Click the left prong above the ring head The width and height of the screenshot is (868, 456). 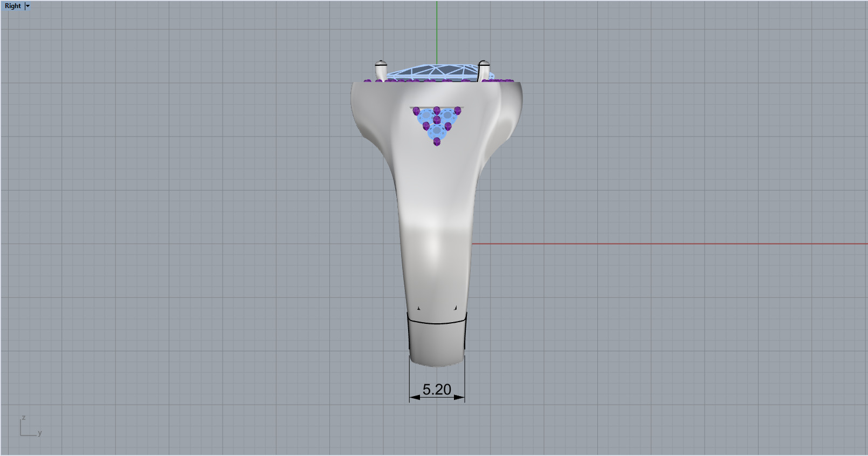coord(381,71)
